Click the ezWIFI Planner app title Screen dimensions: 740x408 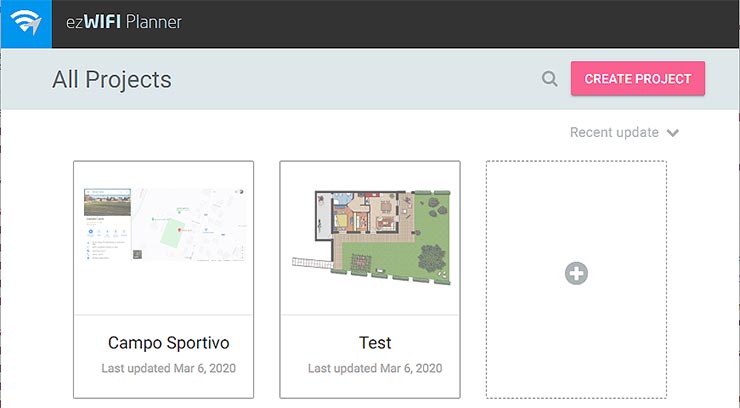123,23
